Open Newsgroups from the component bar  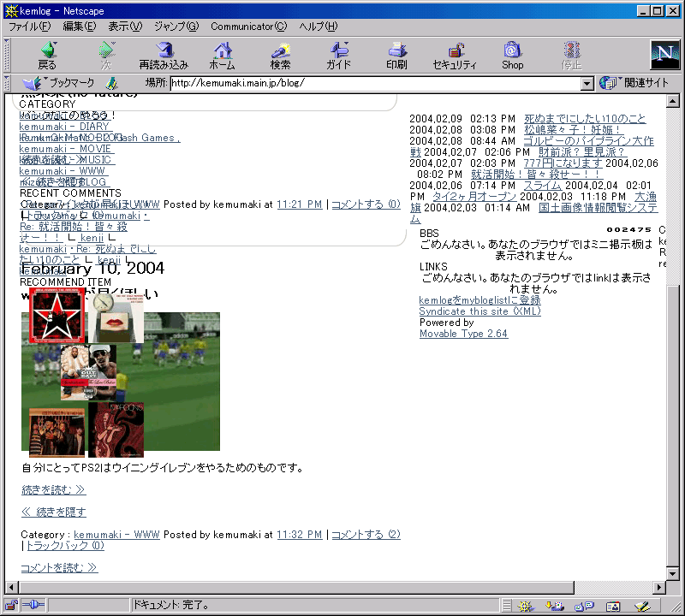tap(584, 606)
